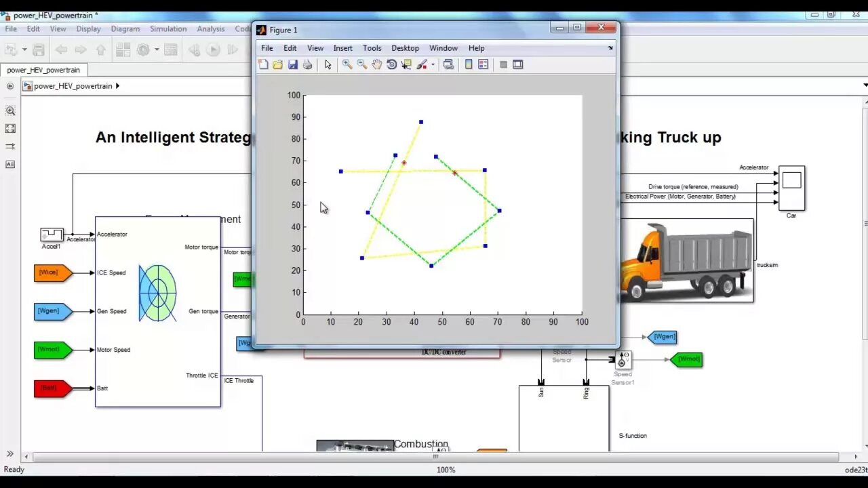Open Simulink Simulation menu
The image size is (868, 488).
coord(168,29)
